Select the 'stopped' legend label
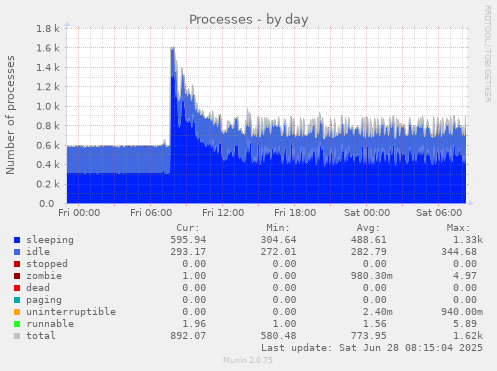497x371 pixels. tap(47, 264)
